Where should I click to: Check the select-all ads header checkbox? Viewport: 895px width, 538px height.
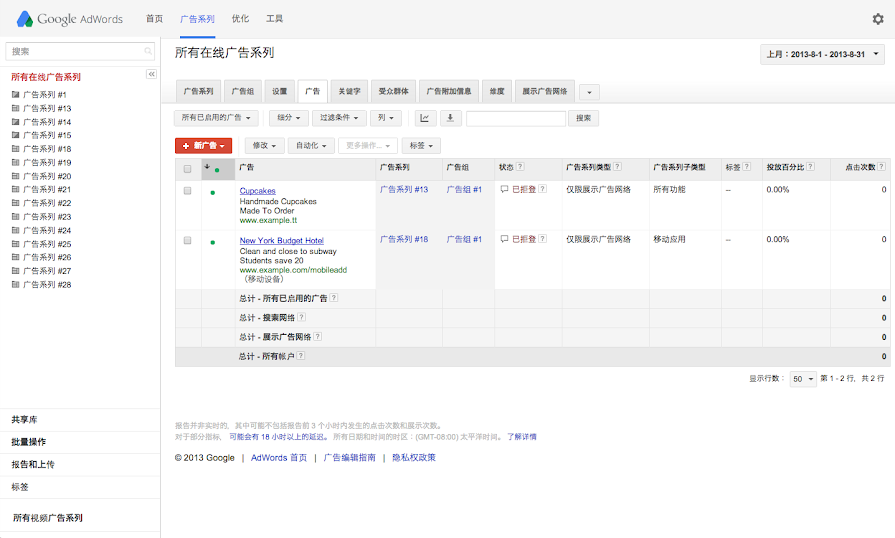[x=187, y=168]
